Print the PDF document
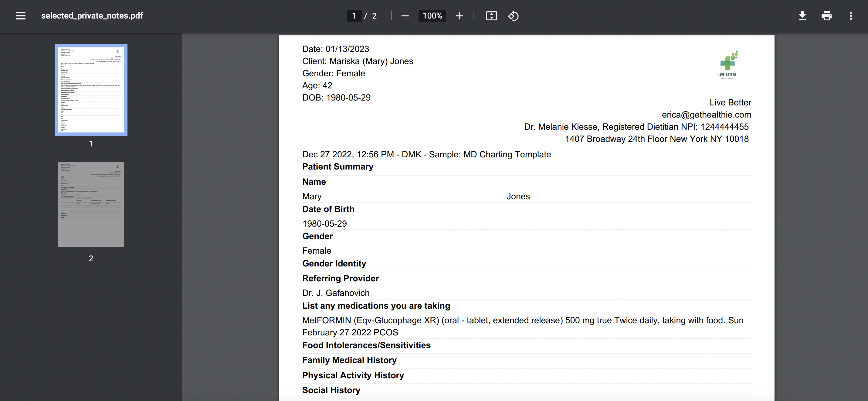 point(826,16)
